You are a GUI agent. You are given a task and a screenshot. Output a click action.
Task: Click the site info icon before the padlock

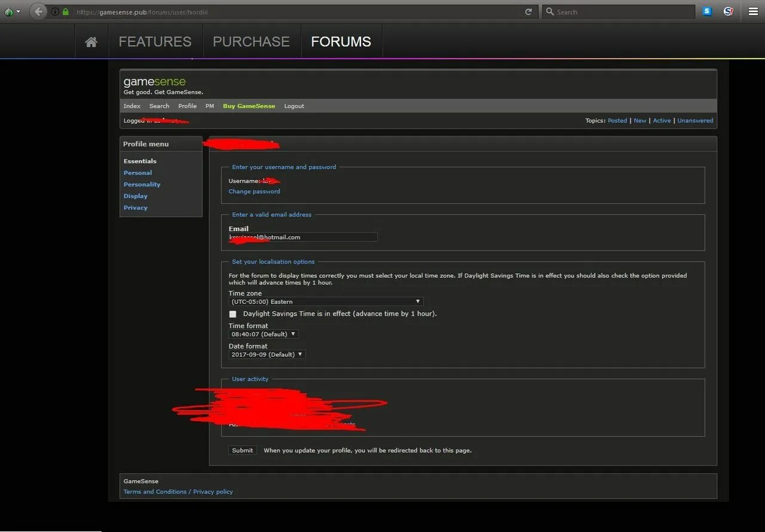(55, 12)
